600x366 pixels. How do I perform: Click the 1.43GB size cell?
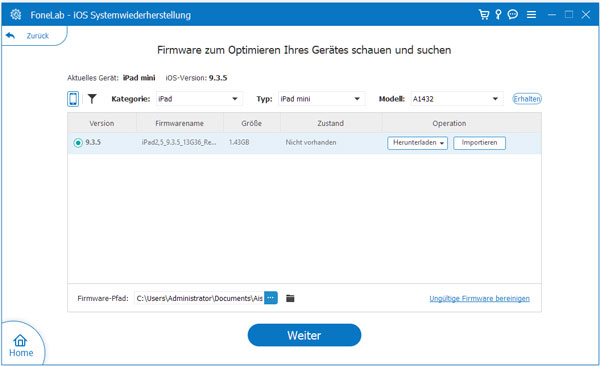click(x=239, y=142)
